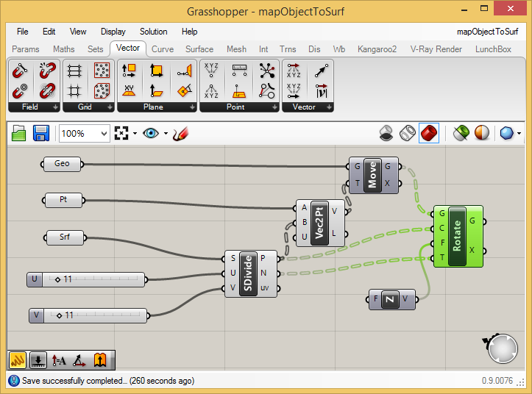The height and width of the screenshot is (394, 532).
Task: Click the Open file folder icon
Action: 18,133
